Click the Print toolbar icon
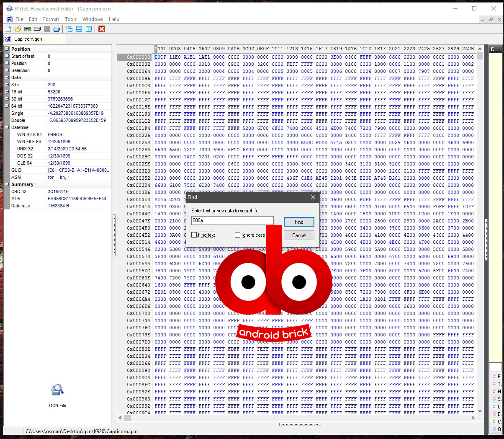This screenshot has height=439, width=504. (57, 29)
